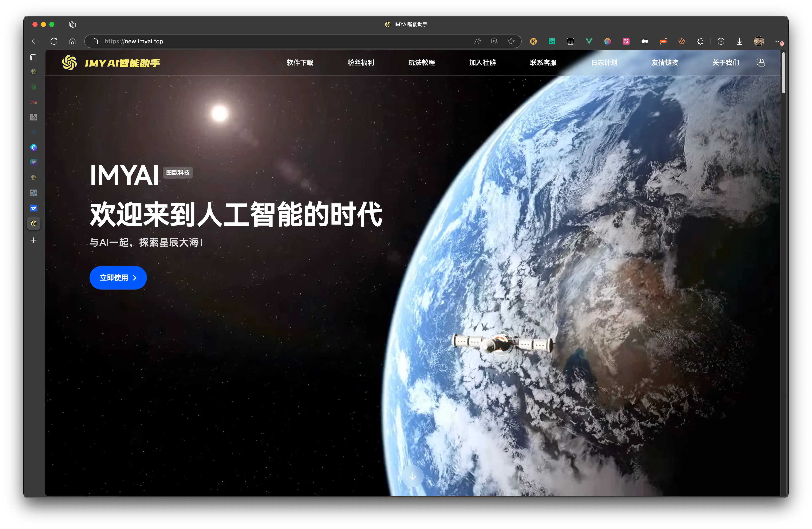The height and width of the screenshot is (529, 812).
Task: Click the scroll-down arrow at page bottom
Action: (x=413, y=476)
